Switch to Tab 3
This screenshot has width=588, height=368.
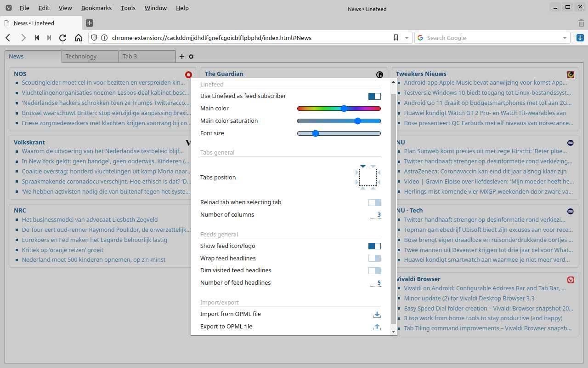tap(147, 56)
